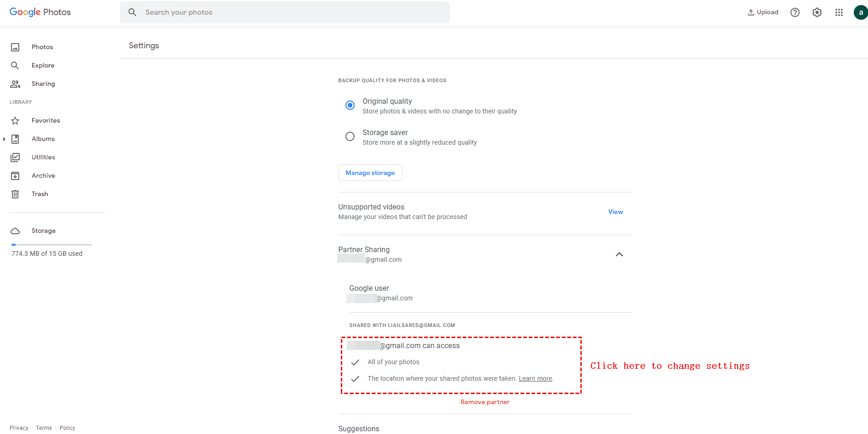The image size is (868, 434).
Task: Select the Storage saver radio button
Action: [350, 136]
